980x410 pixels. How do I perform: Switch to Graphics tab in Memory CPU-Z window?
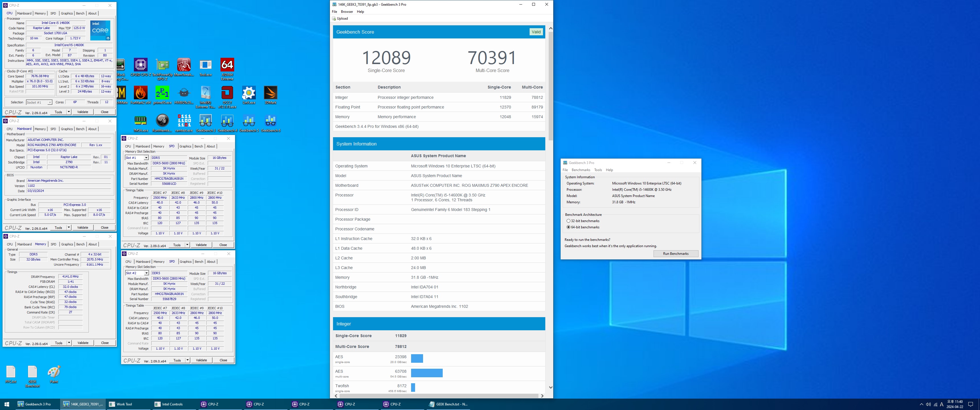click(67, 244)
